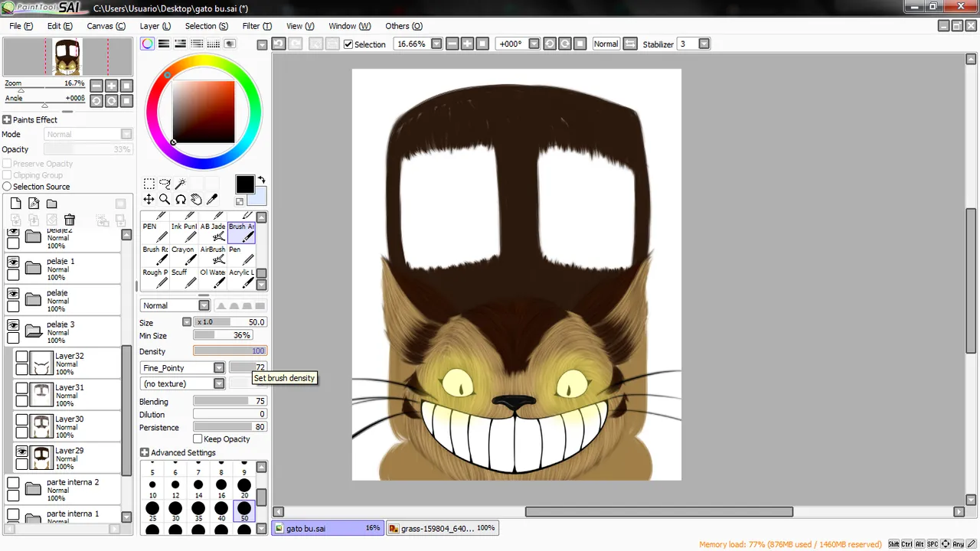Viewport: 980px width, 551px height.
Task: Open the 16.66% zoom dropdown
Action: pos(436,44)
